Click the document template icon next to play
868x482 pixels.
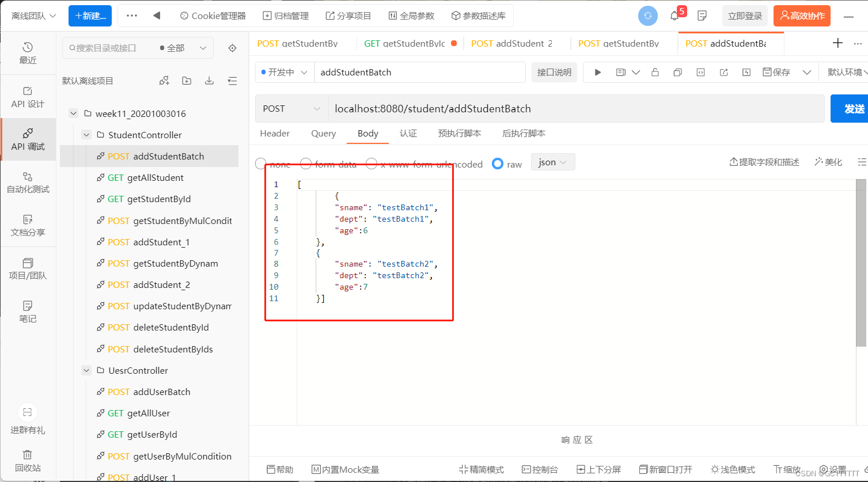[621, 72]
